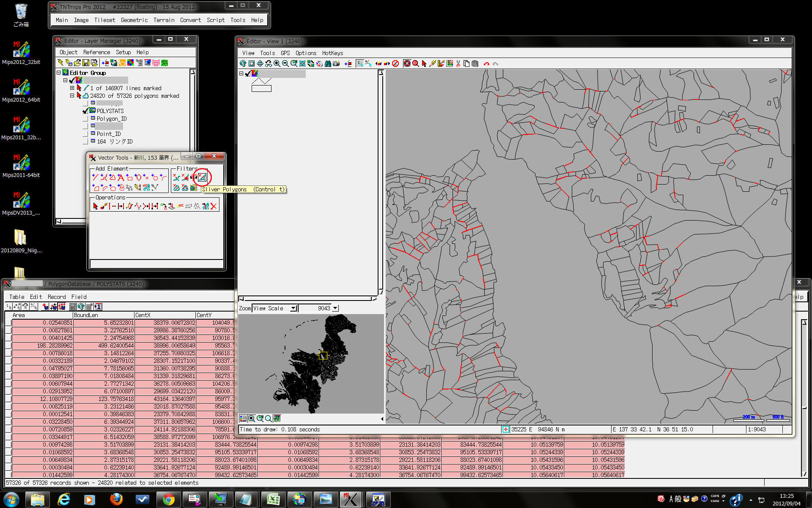Click the Add Layer icon in Layer Manager toolbar
This screenshot has width=812, height=508.
click(105, 63)
